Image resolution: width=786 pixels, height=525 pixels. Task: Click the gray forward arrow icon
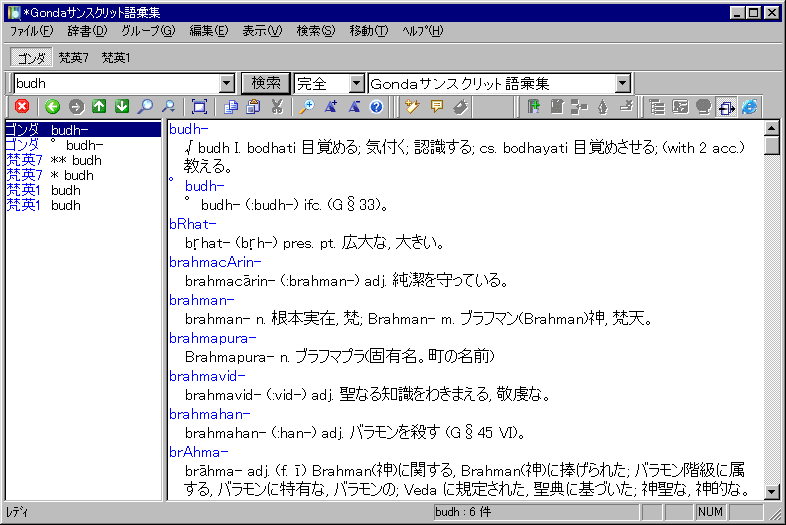coord(76,106)
